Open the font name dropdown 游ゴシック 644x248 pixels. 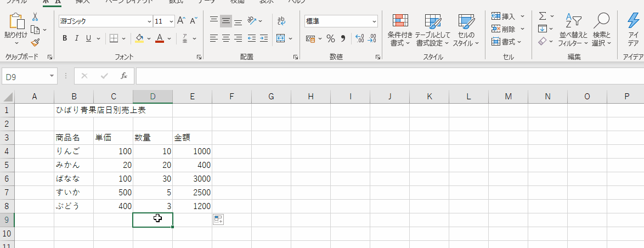point(149,21)
